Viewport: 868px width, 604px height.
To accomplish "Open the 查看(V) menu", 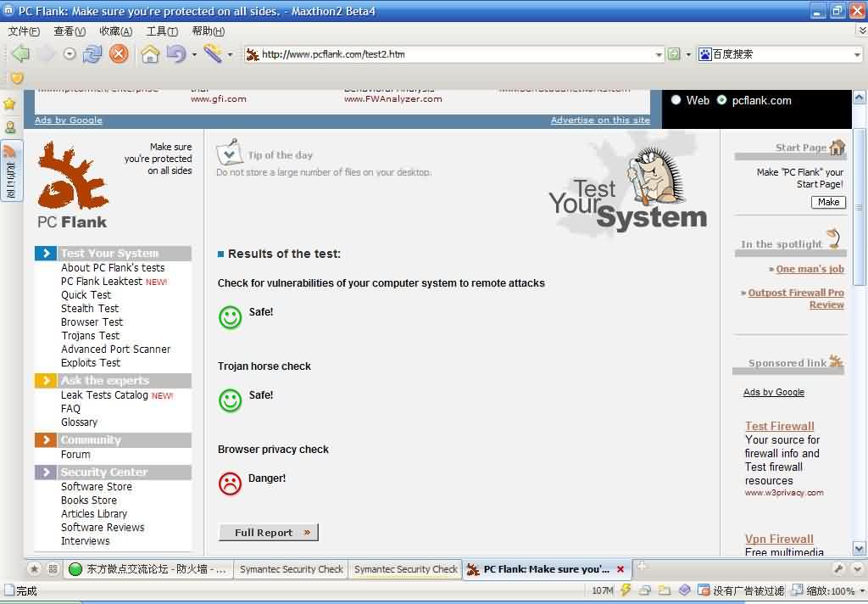I will 70,31.
